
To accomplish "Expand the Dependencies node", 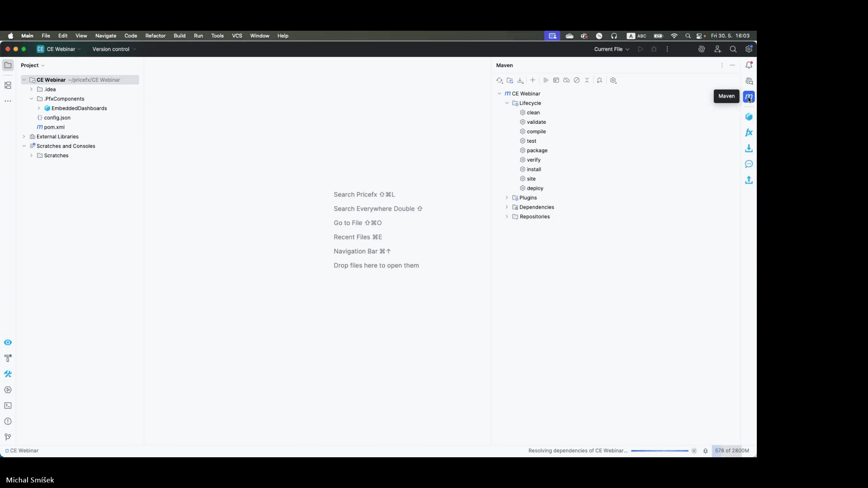I will click(507, 207).
